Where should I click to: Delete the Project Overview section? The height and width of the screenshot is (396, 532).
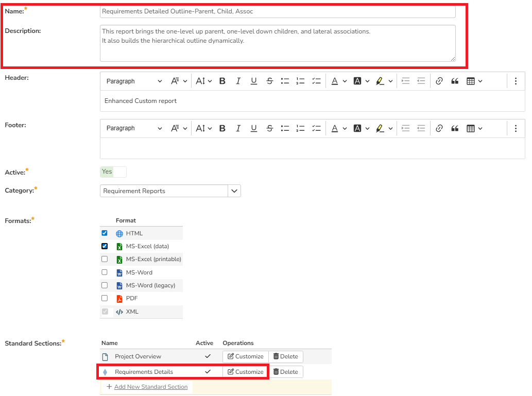tap(286, 356)
